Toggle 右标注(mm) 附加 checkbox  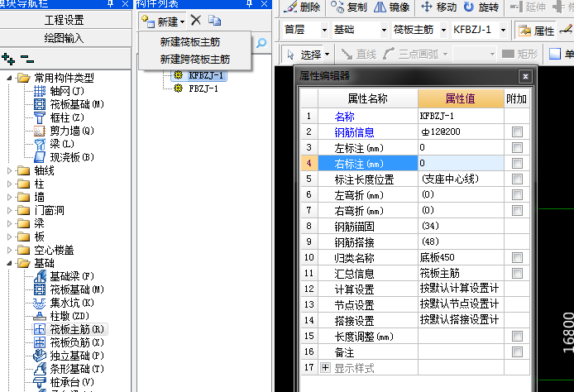tap(517, 163)
